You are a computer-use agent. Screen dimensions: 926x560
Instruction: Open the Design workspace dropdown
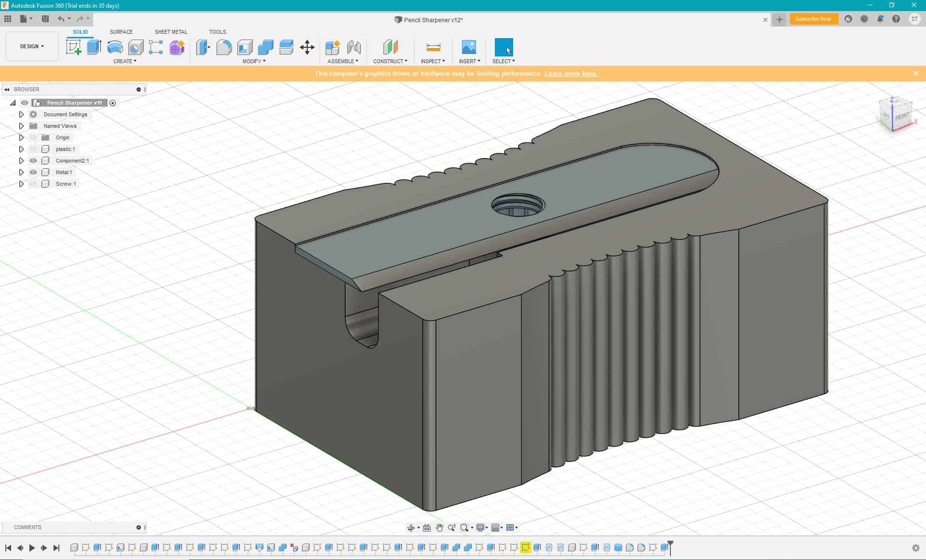(x=32, y=46)
